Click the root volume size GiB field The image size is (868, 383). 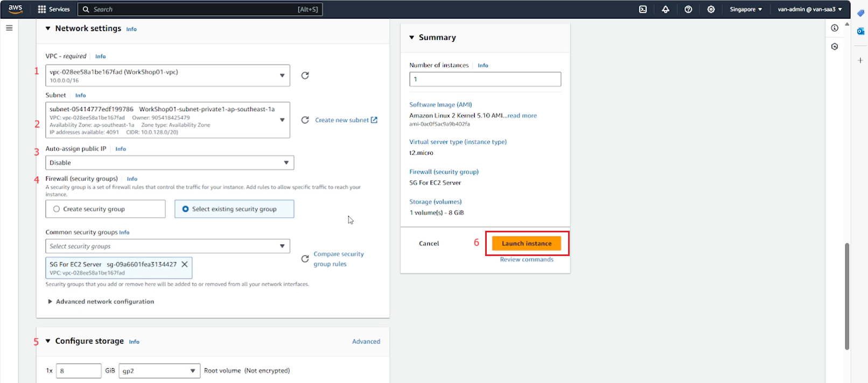[79, 371]
